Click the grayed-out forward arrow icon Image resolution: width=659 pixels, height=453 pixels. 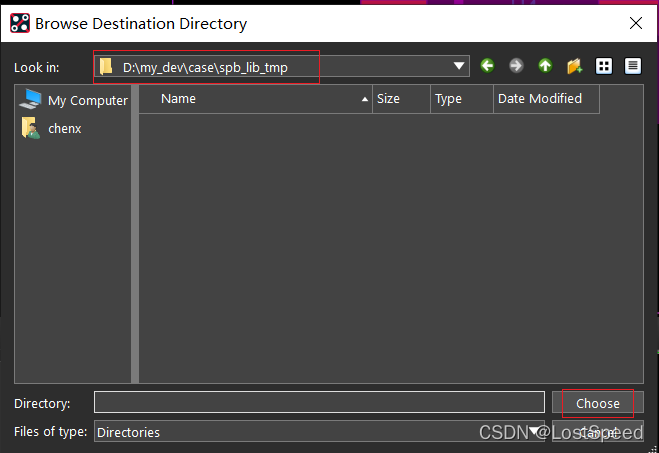point(516,66)
